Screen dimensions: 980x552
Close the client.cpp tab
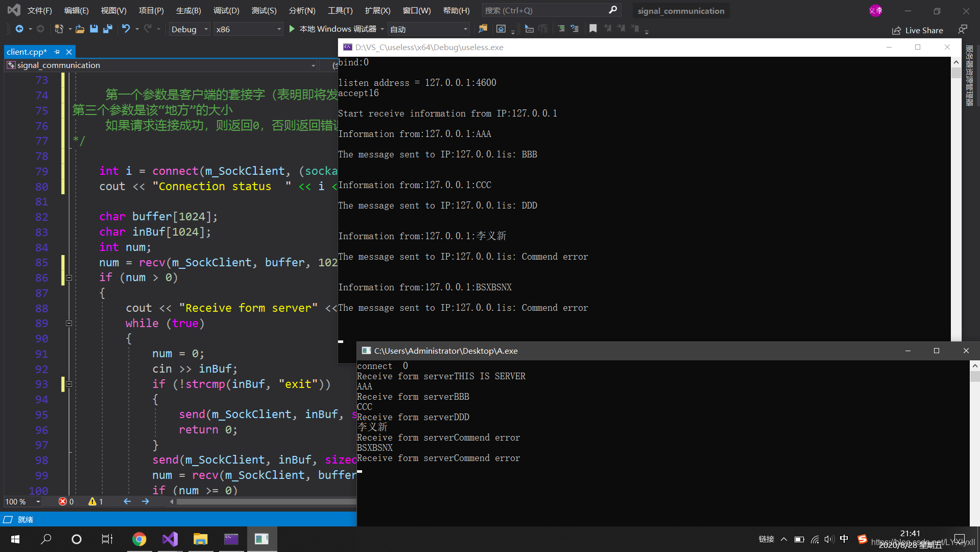pyautogui.click(x=69, y=52)
